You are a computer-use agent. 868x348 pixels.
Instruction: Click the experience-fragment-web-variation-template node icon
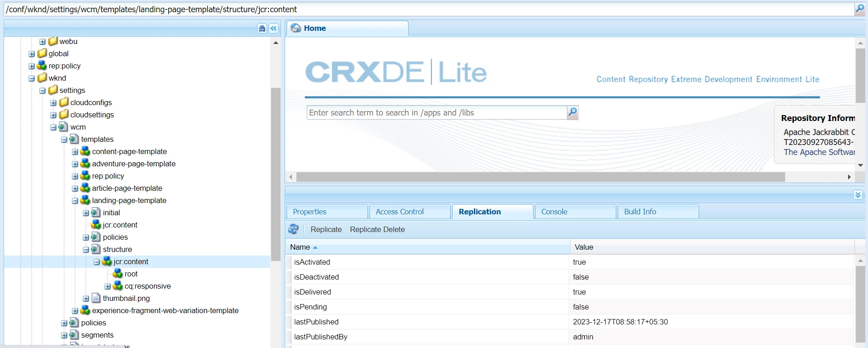click(86, 310)
